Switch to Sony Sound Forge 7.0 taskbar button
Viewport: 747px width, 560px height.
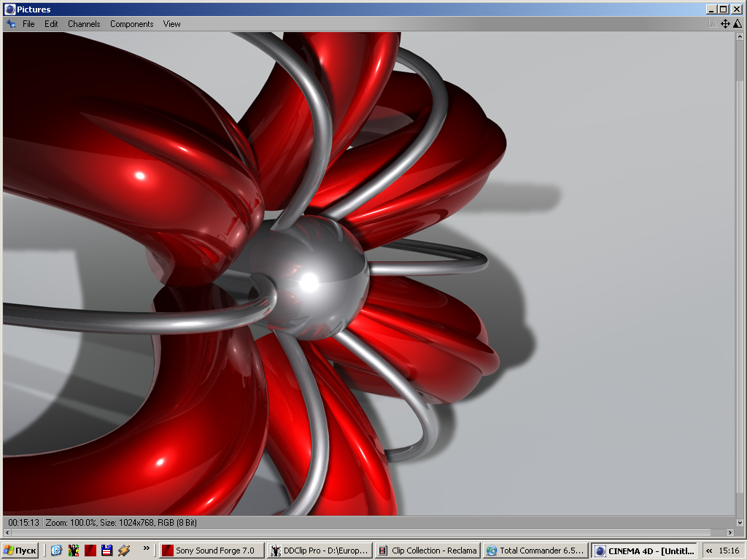(x=212, y=551)
